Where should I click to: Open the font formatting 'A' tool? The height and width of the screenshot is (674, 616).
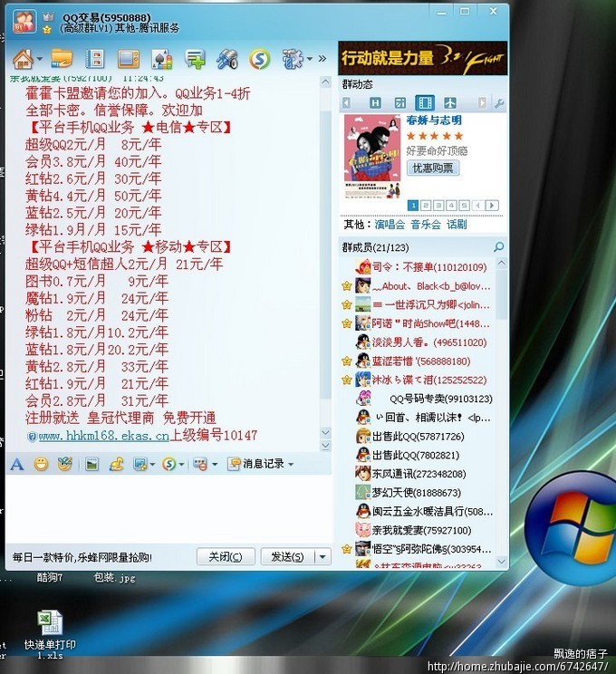pos(16,464)
